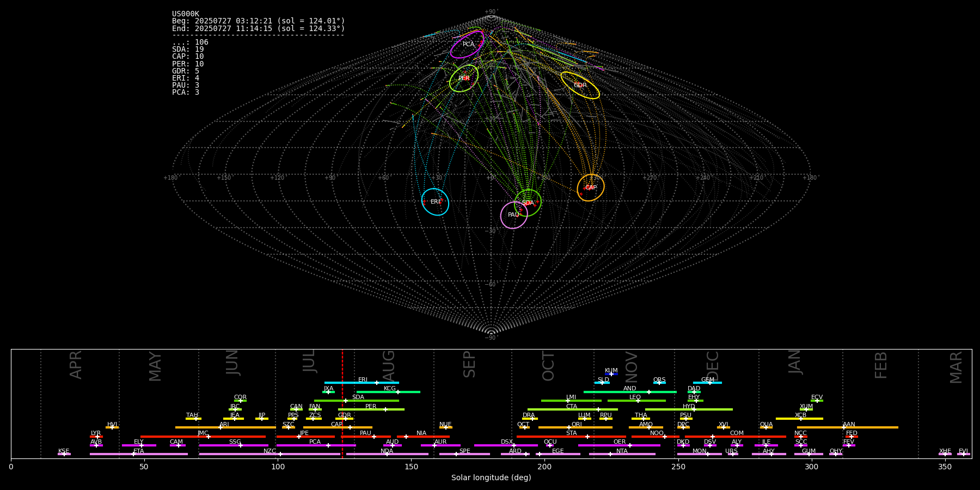The height and width of the screenshot is (490, 980).
Task: Click the 'Solar longitude (deg)' axis title
Action: point(491,478)
